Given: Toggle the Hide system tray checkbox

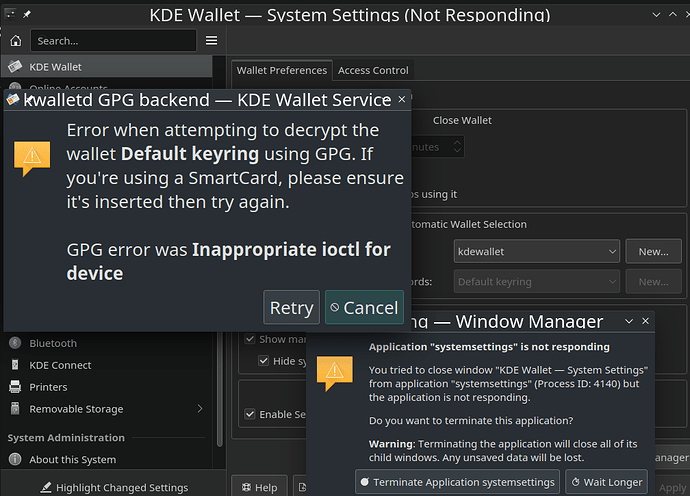Looking at the screenshot, I should (264, 361).
